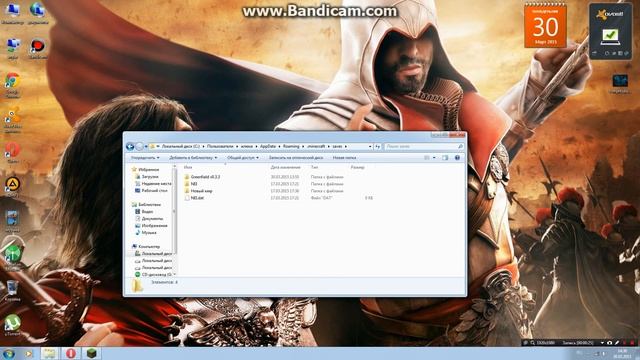640x360 pixels.
Task: Open the Google Chrome desktop shortcut
Action: pyautogui.click(x=12, y=84)
